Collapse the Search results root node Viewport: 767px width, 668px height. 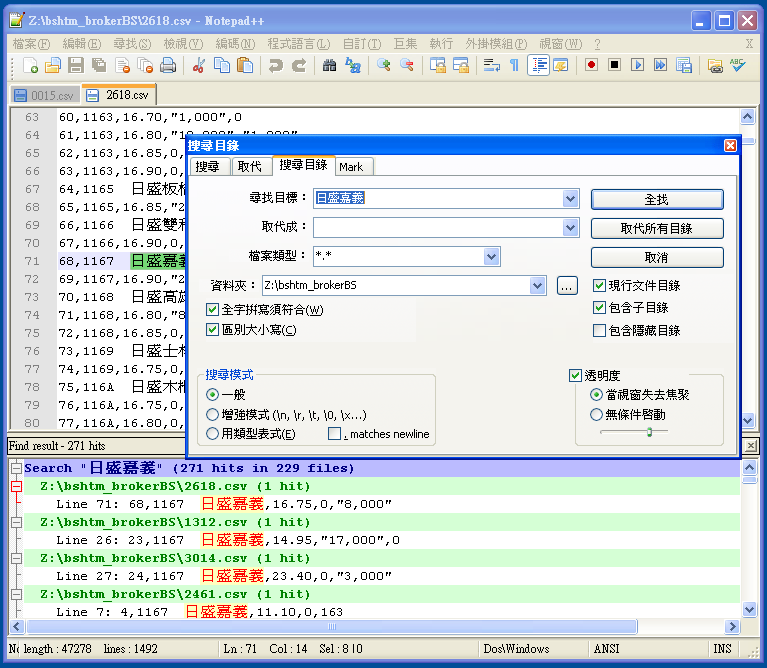coord(16,468)
